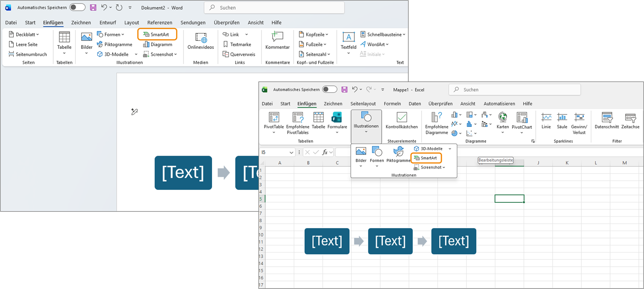Insert Kontrollkästchen in Excel
Screen dimensions: 644x289
pyautogui.click(x=401, y=121)
